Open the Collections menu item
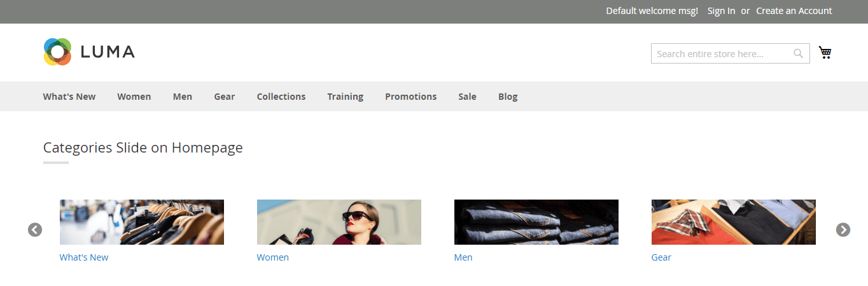This screenshot has width=868, height=286. (281, 97)
